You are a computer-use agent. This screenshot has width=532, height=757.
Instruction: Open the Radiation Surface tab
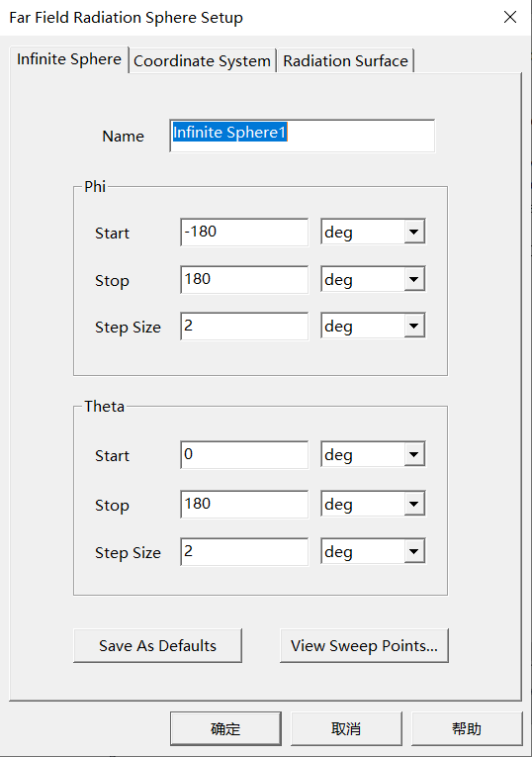345,60
